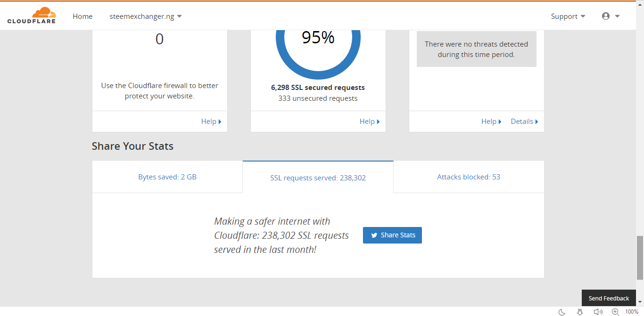
Task: Click the download arrow status bar icon
Action: 580,312
